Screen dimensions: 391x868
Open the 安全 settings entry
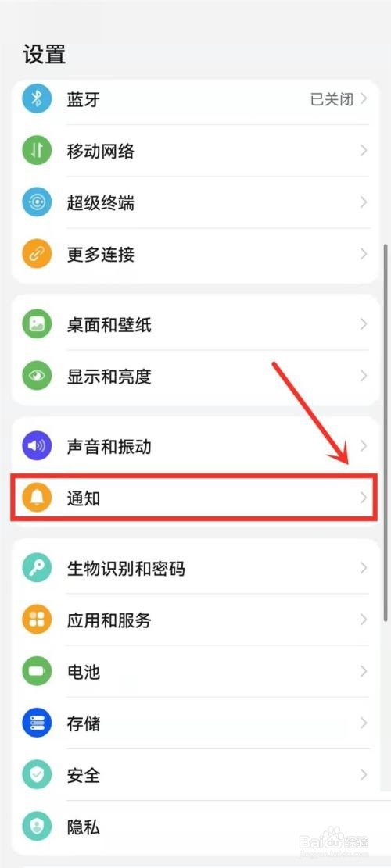pyautogui.click(x=195, y=774)
